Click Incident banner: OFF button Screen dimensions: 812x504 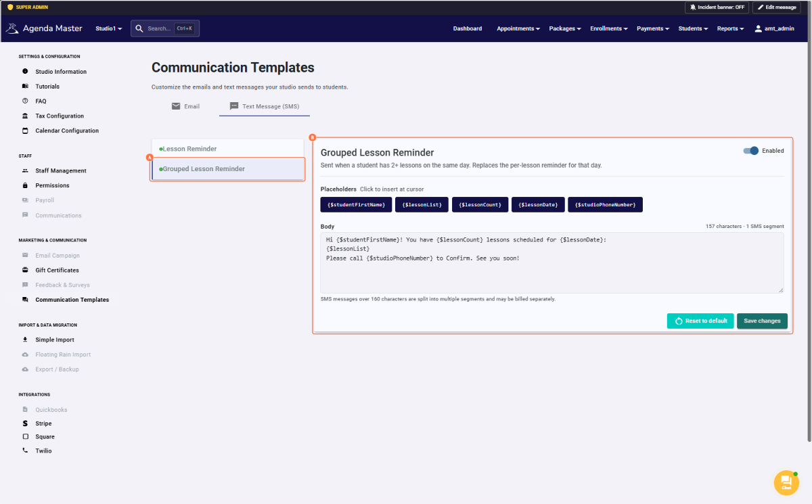click(717, 7)
